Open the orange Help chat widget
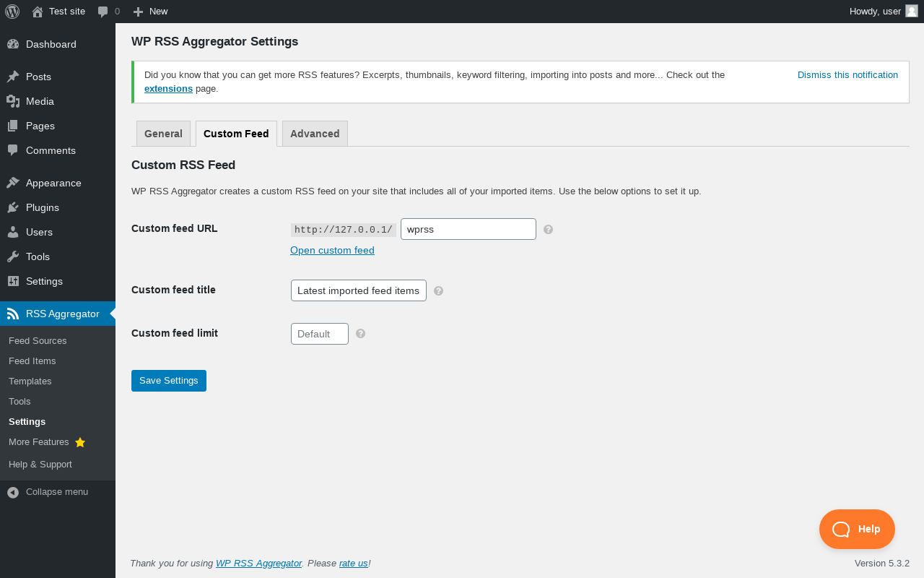The height and width of the screenshot is (578, 924). pos(857,529)
